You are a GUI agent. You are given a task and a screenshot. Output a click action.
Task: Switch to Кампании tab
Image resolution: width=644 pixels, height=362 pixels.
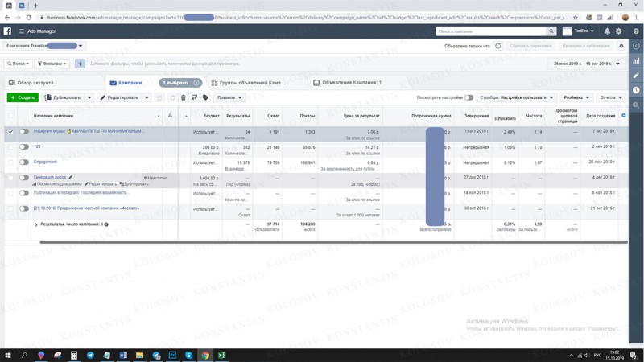[x=126, y=83]
